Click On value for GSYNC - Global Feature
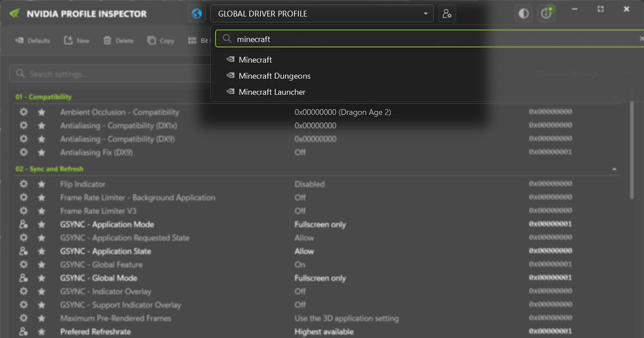 pyautogui.click(x=299, y=264)
